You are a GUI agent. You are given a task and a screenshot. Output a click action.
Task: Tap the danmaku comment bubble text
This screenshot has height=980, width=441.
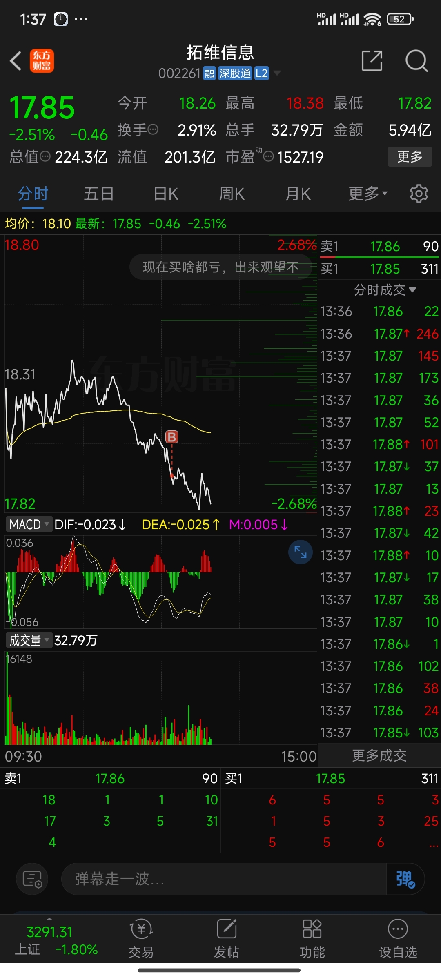click(221, 267)
